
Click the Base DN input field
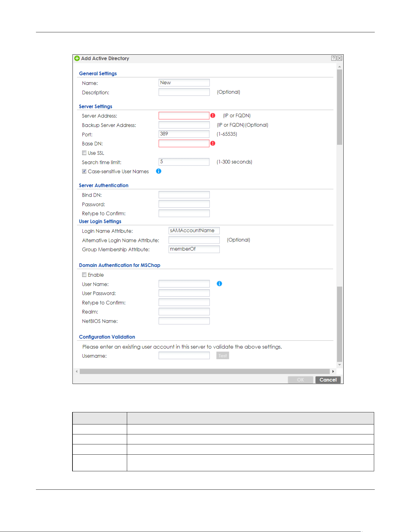pyautogui.click(x=184, y=143)
